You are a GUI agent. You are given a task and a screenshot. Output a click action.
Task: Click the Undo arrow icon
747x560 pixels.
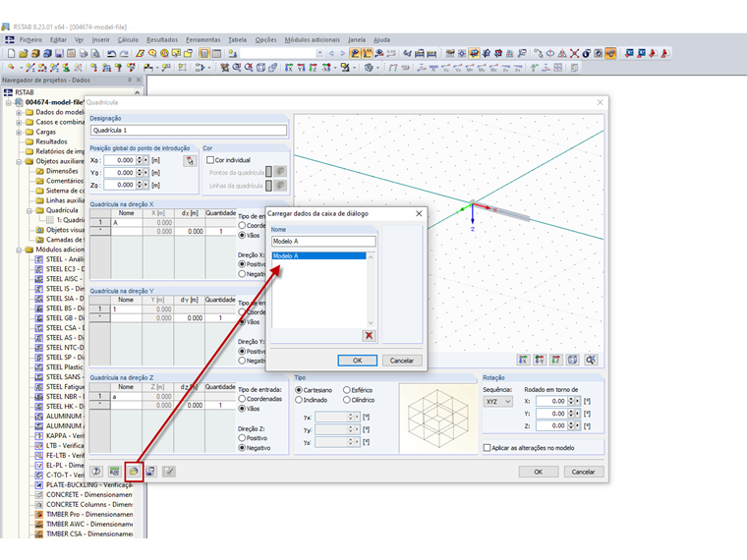[111, 53]
